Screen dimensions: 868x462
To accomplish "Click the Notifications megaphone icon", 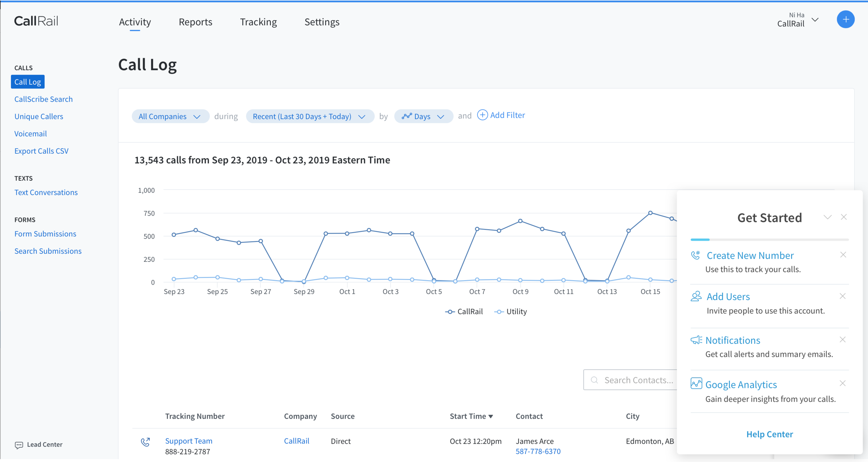I will click(696, 340).
